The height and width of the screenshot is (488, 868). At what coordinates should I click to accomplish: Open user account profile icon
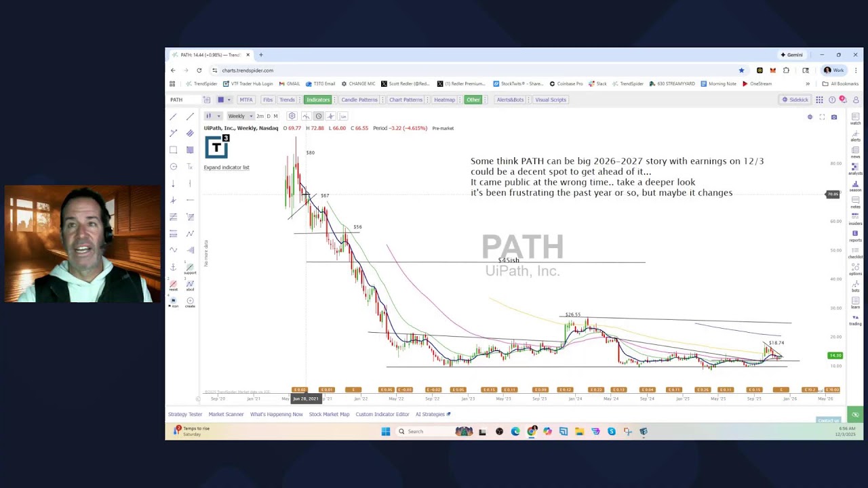click(856, 100)
